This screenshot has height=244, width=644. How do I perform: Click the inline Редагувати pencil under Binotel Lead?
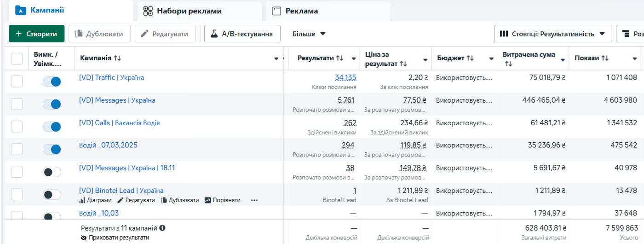click(137, 200)
